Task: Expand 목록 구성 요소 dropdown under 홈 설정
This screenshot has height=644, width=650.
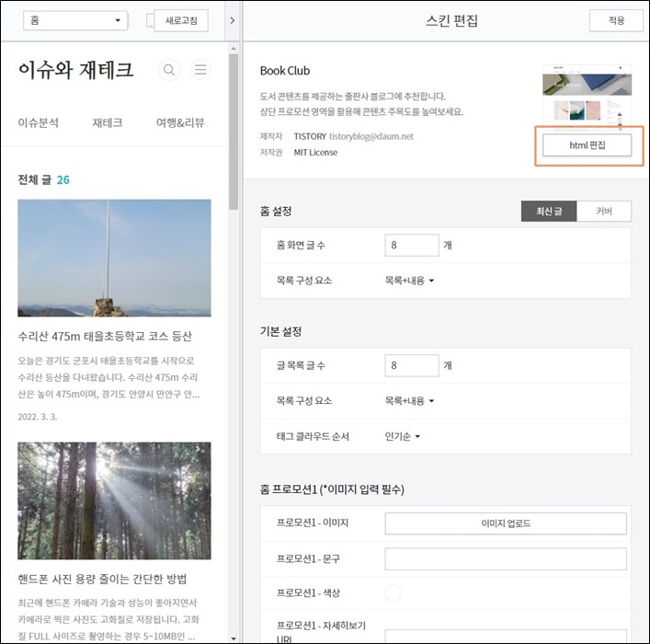Action: [409, 281]
